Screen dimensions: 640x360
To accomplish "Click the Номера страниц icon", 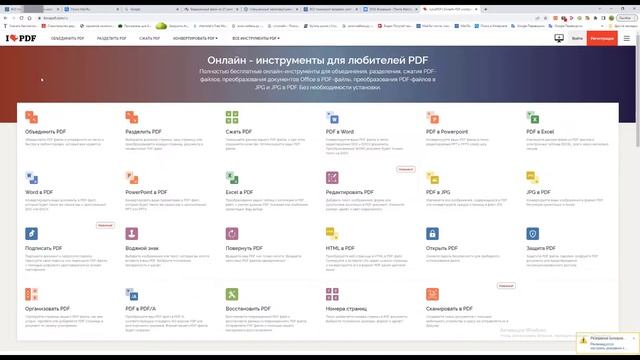I will pos(332,294).
